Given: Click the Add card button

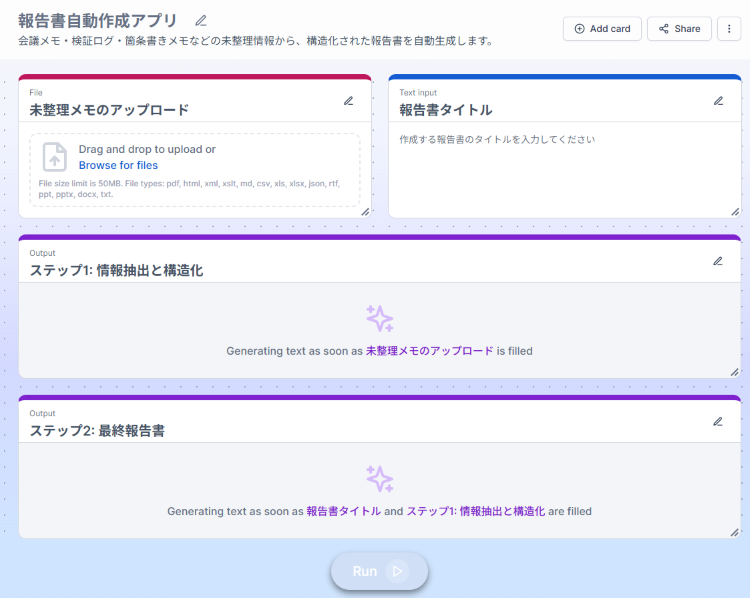Looking at the screenshot, I should coord(602,29).
